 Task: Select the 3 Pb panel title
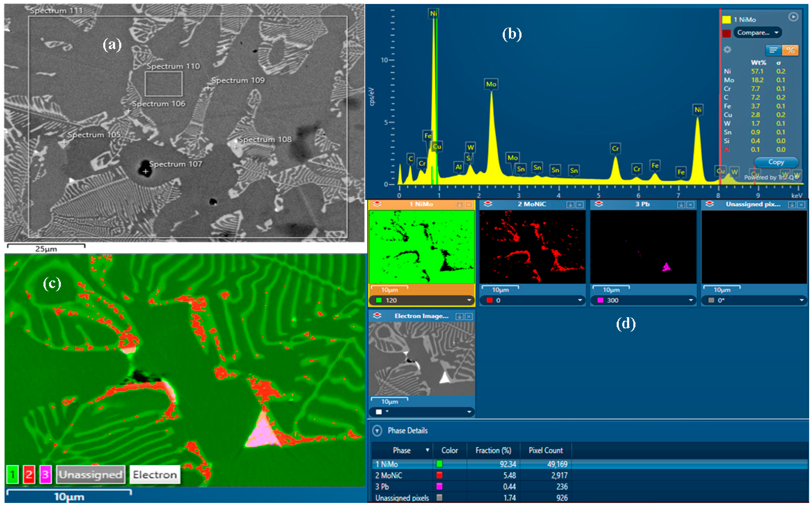[643, 204]
